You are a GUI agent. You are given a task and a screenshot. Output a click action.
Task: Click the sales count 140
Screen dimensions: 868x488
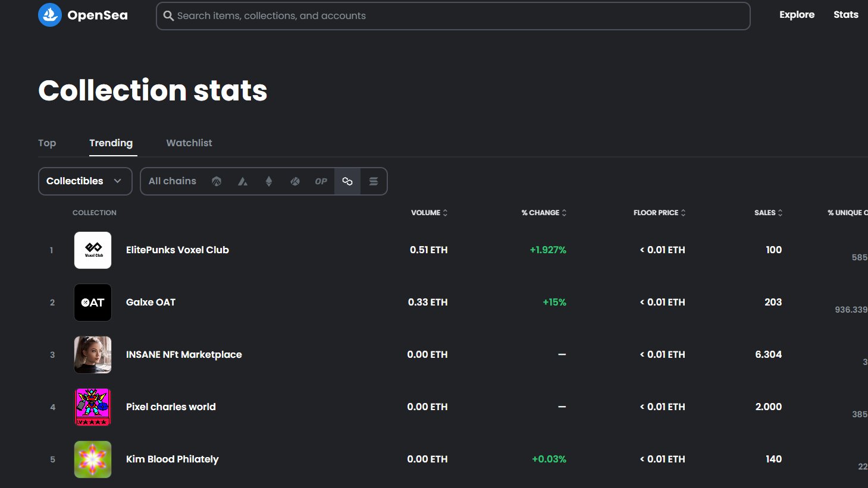click(x=774, y=459)
